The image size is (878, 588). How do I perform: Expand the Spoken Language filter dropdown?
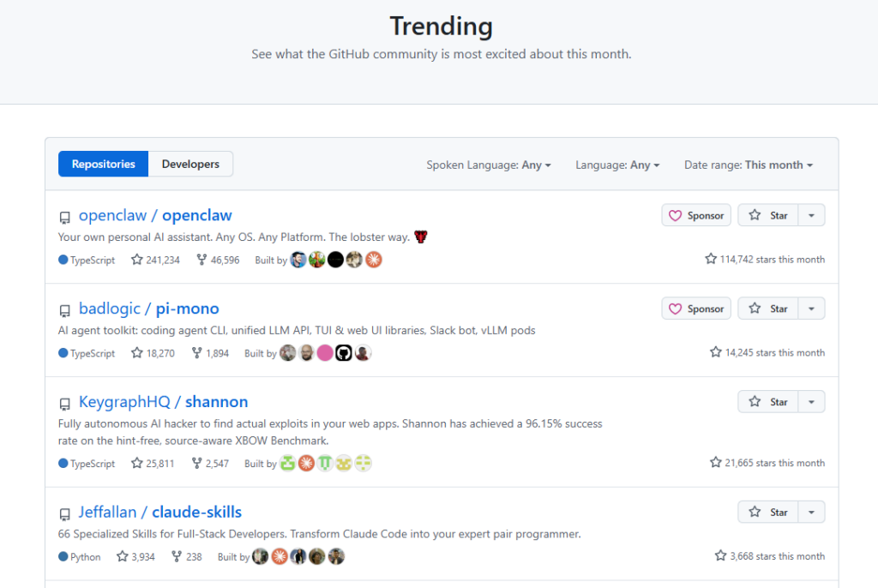tap(489, 165)
